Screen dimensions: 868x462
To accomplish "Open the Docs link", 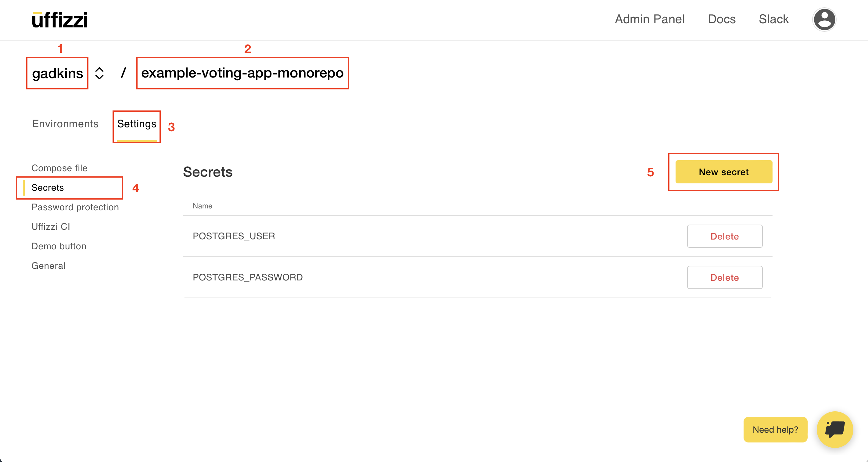I will (721, 19).
